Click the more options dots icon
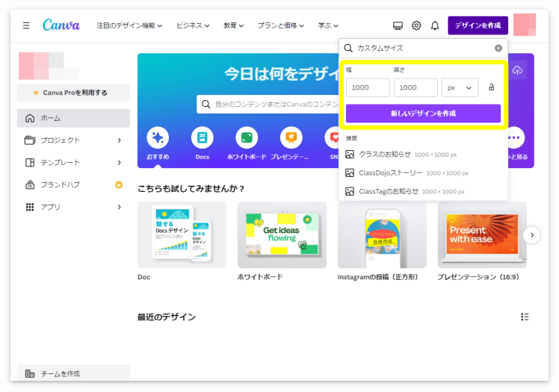559x392 pixels. point(513,137)
